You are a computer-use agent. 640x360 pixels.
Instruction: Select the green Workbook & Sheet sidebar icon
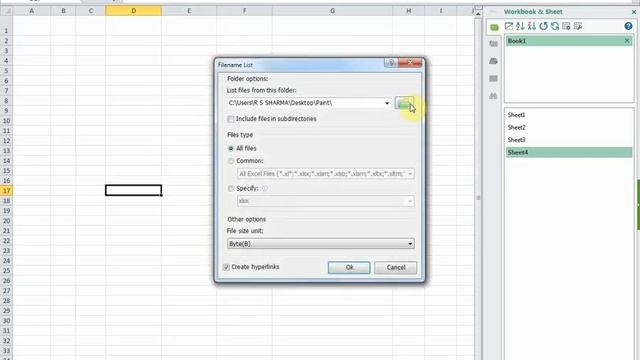tap(494, 27)
